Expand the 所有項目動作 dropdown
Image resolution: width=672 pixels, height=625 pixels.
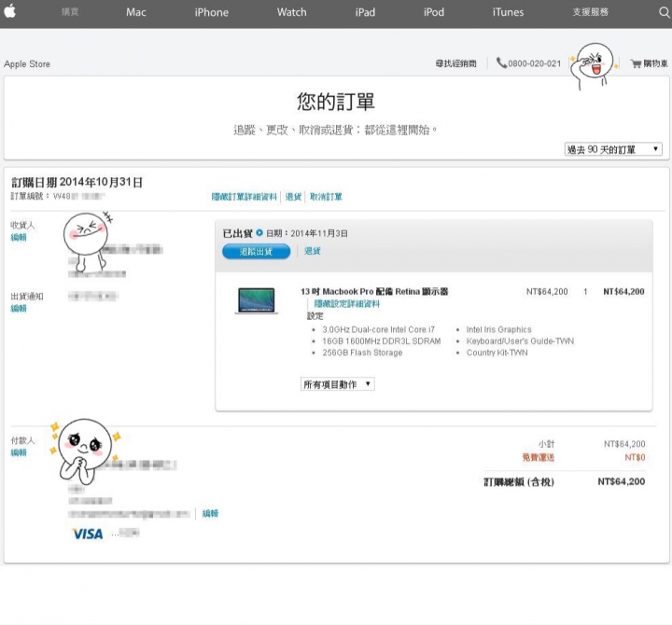337,383
